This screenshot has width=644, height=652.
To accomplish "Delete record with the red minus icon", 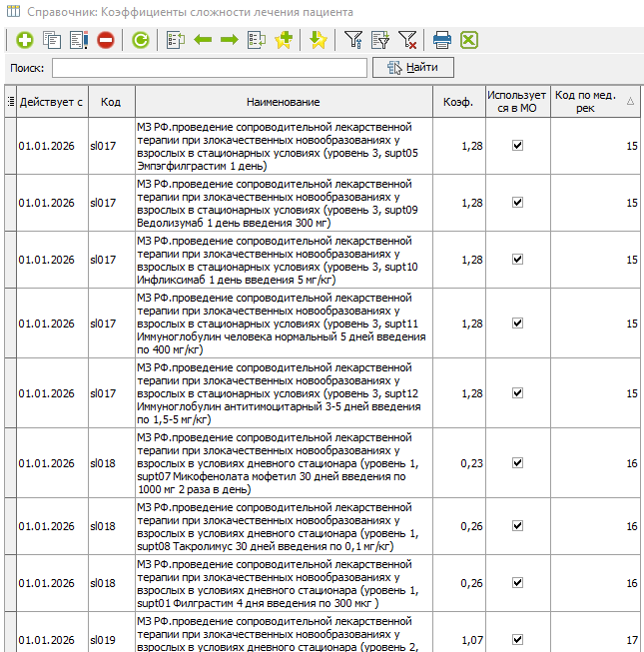I will (106, 40).
